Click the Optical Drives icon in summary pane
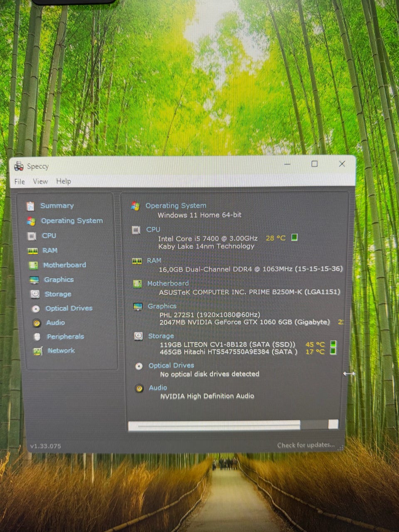399x532 pixels. click(139, 366)
